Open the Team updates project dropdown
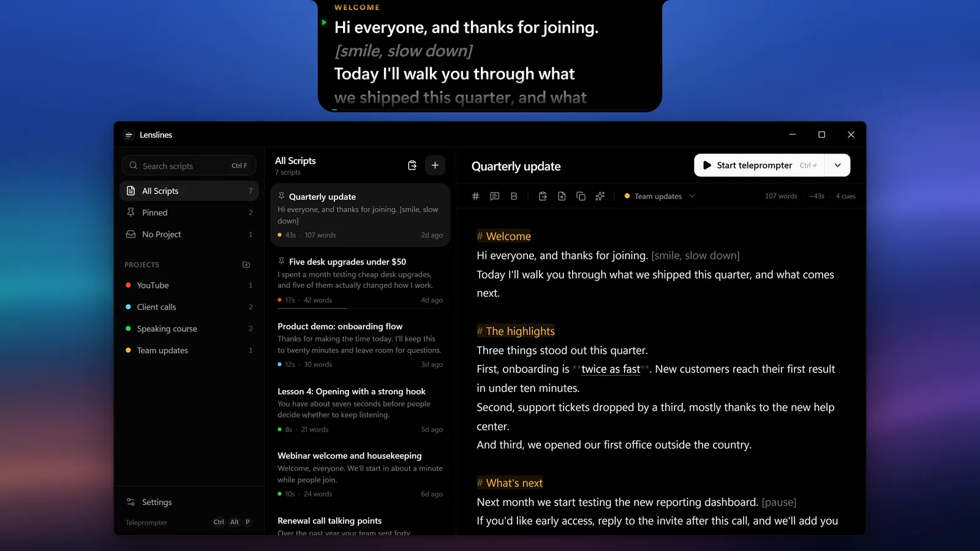980x551 pixels. tap(660, 196)
